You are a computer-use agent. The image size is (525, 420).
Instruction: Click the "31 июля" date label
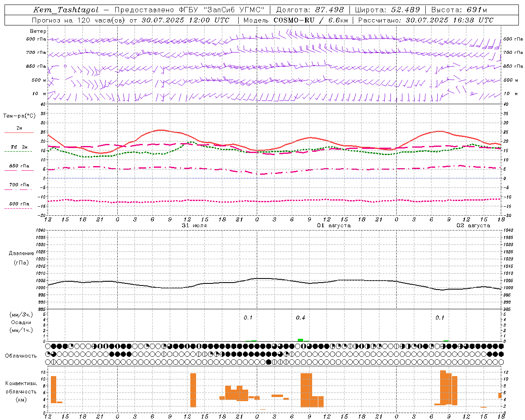pos(194,226)
